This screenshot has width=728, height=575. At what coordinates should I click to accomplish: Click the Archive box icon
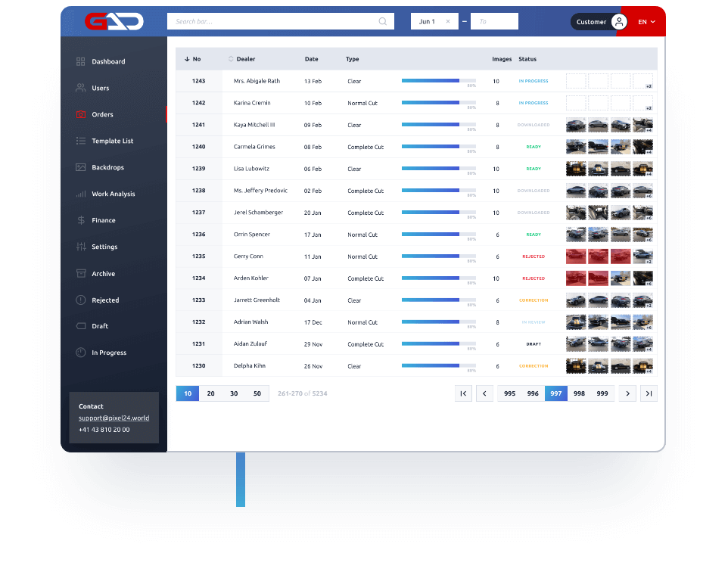(x=80, y=273)
